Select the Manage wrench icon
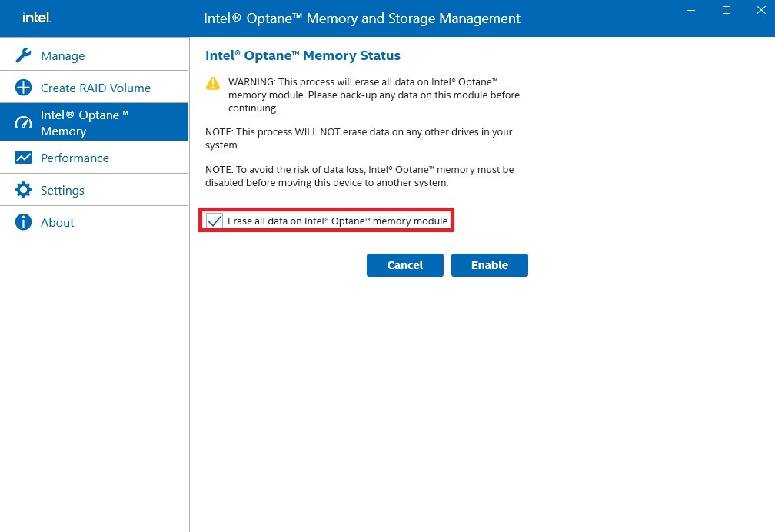The width and height of the screenshot is (775, 532). pos(23,55)
